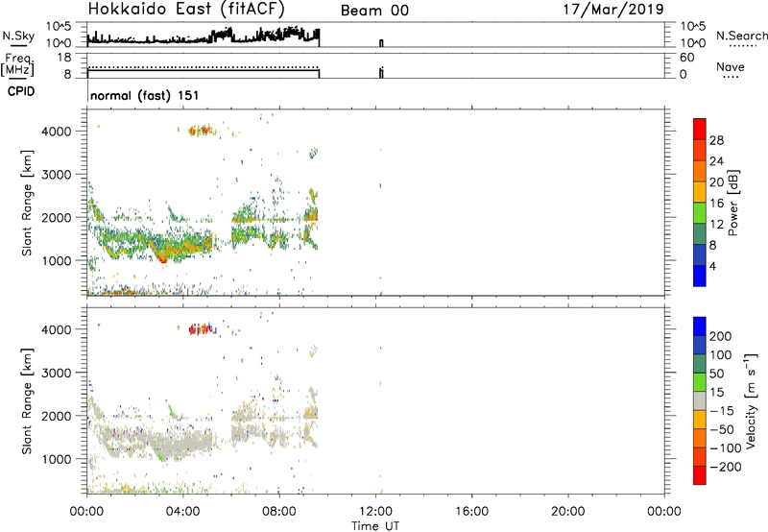Click the "-15" tick on the Velocity colorbar

(x=722, y=410)
